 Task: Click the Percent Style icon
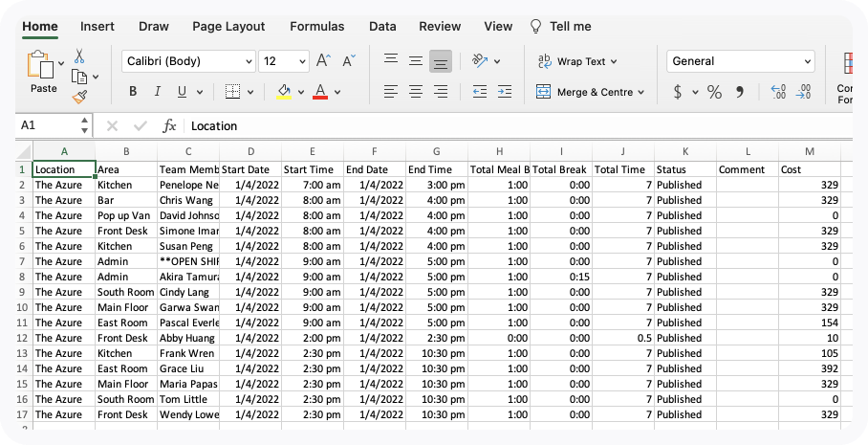[x=714, y=92]
